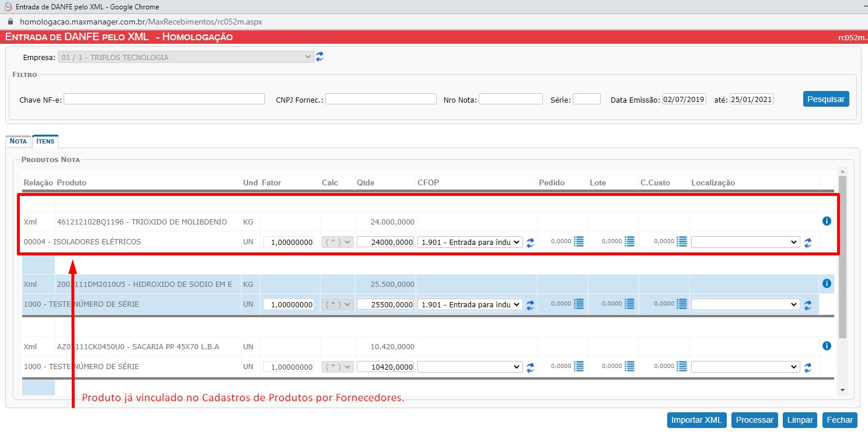Open Localização dropdown in 10420,0000 quantity row
Screen dimensions: 868x442
pos(745,367)
